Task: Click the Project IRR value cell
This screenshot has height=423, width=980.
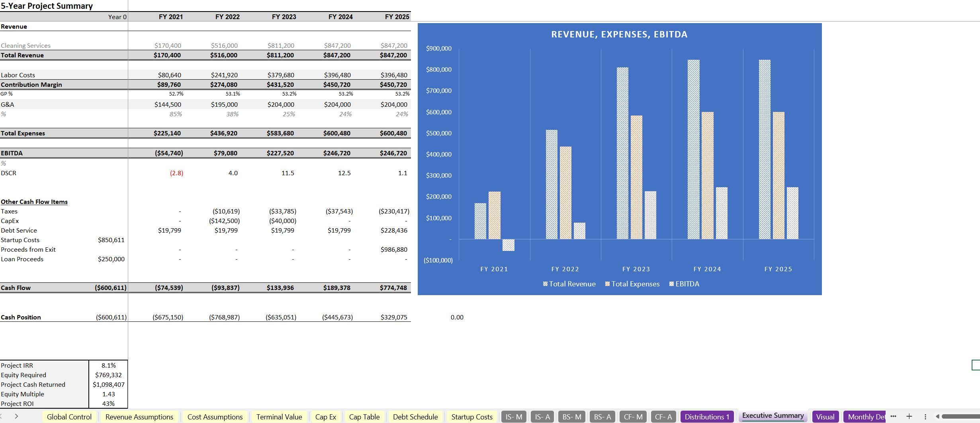Action: click(x=108, y=365)
